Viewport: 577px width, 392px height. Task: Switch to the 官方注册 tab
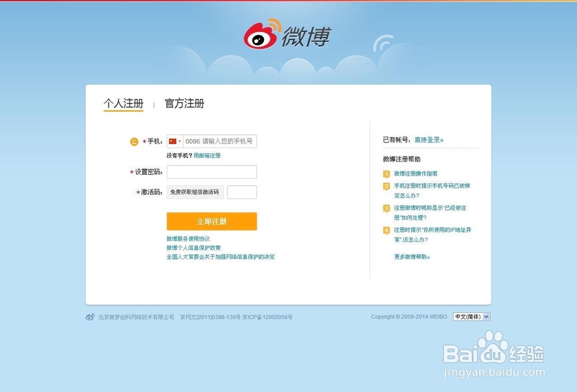point(185,103)
